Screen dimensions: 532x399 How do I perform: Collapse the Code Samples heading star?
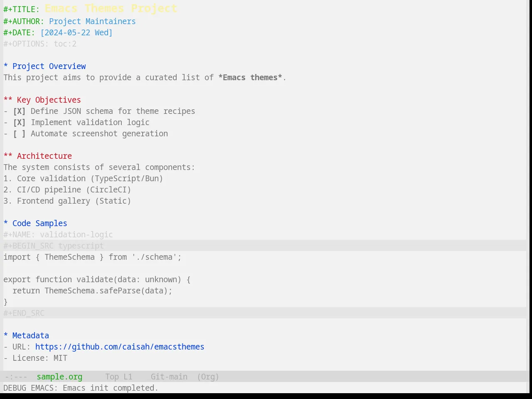coord(6,223)
